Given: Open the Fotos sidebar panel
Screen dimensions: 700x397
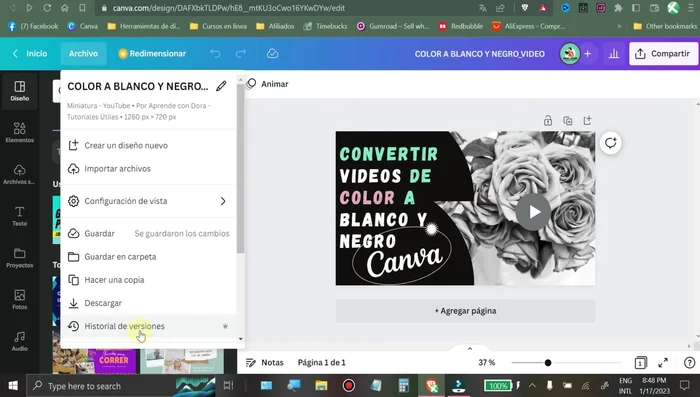Looking at the screenshot, I should 20,299.
